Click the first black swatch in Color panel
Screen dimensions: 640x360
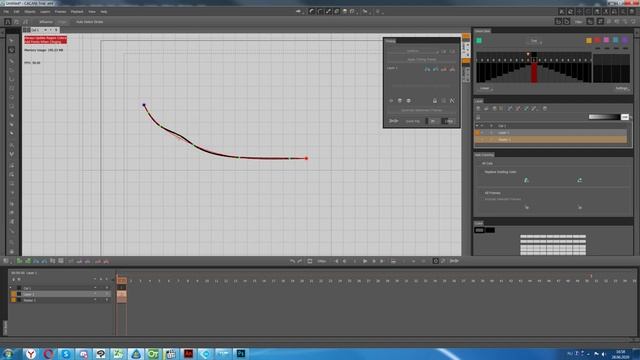pos(480,230)
